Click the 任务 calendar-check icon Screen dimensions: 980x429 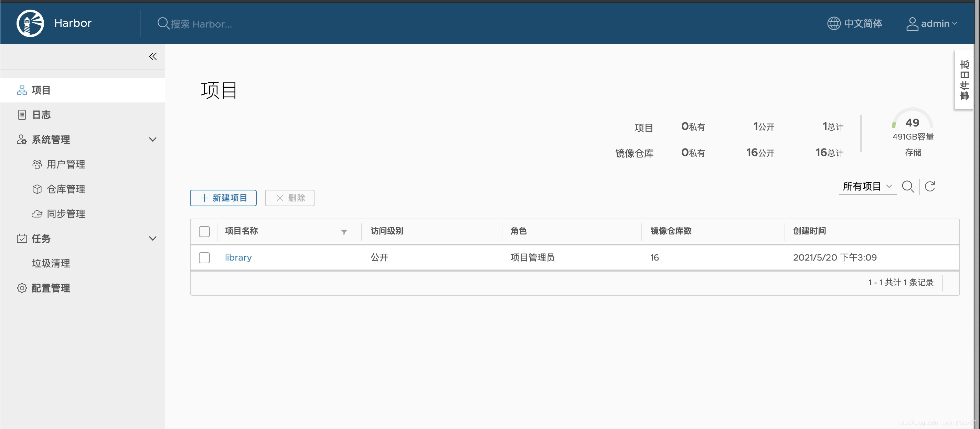click(22, 238)
